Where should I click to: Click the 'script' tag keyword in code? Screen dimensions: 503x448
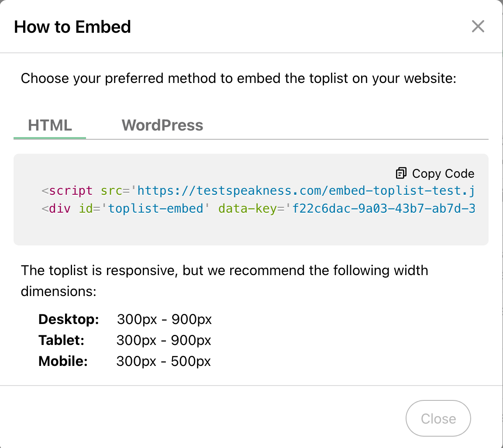coord(71,191)
